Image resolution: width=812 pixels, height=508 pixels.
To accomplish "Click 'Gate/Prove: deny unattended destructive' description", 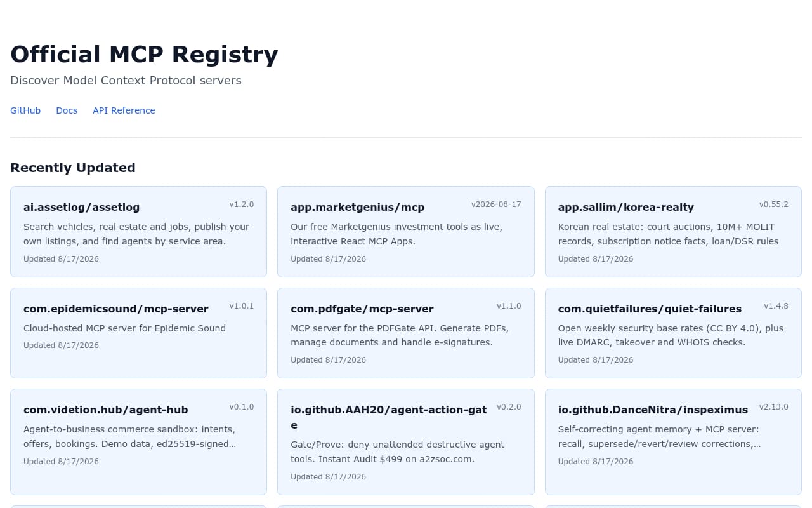I will (397, 451).
